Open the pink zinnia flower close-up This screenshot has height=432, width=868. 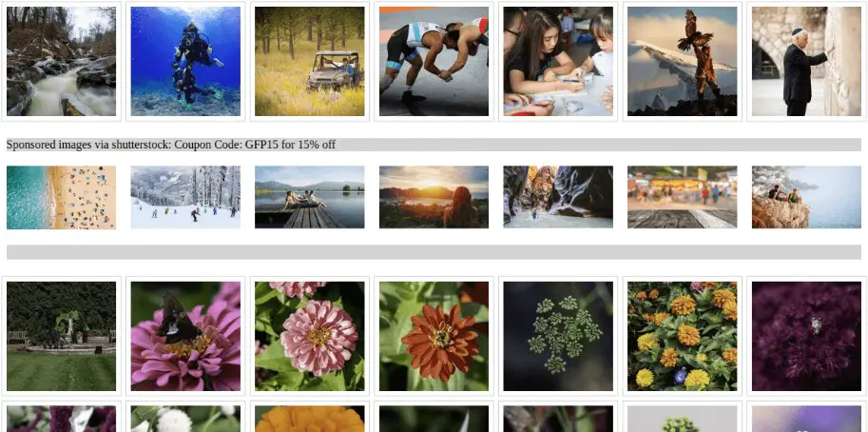pos(309,336)
